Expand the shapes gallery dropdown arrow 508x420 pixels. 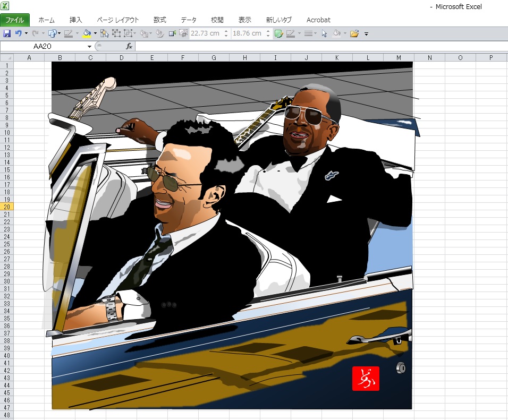60,33
